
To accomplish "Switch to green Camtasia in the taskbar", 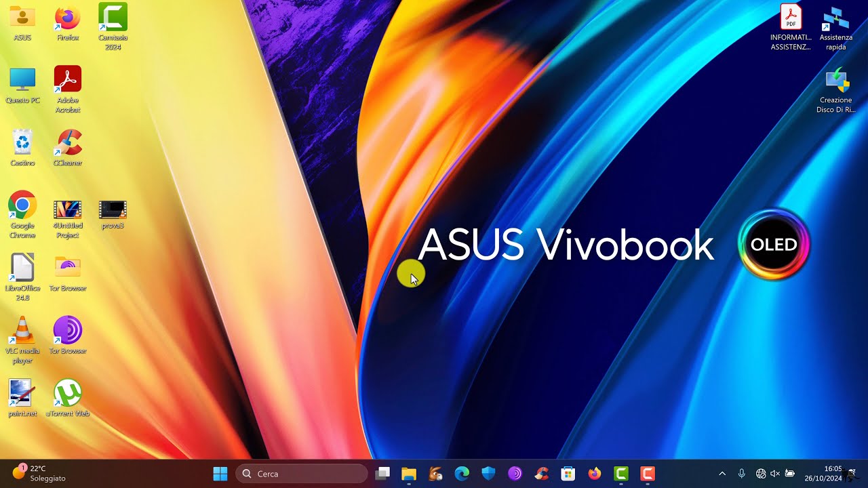I will (621, 474).
